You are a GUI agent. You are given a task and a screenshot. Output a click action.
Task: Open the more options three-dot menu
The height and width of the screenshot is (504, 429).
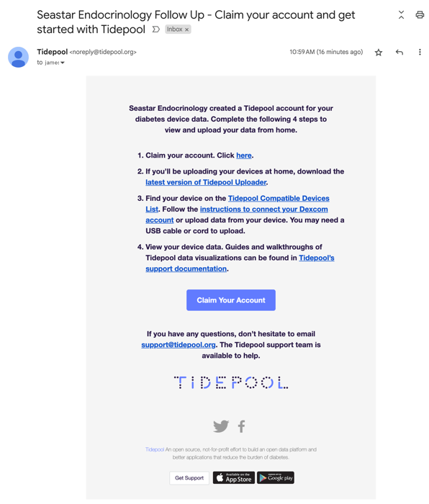pos(420,52)
